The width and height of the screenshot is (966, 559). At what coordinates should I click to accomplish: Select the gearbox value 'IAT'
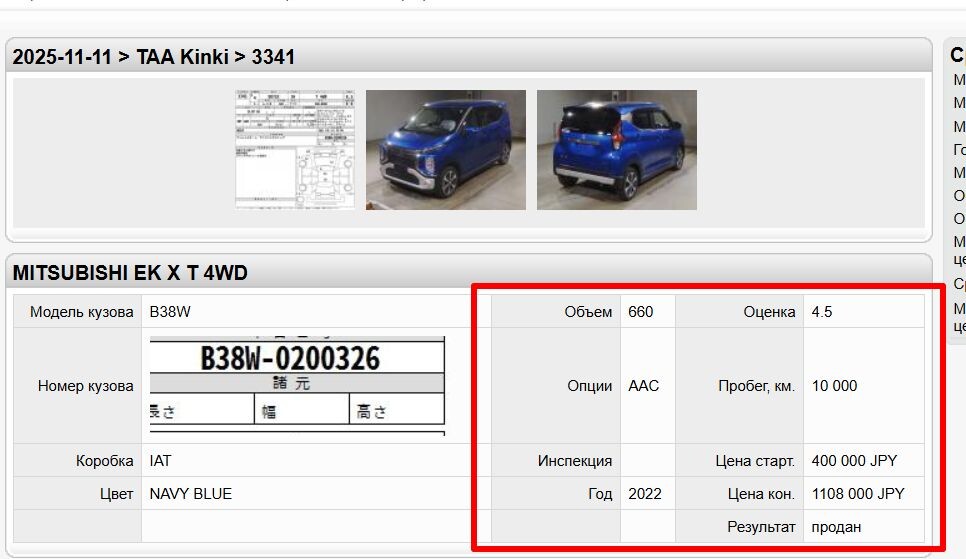coord(160,461)
